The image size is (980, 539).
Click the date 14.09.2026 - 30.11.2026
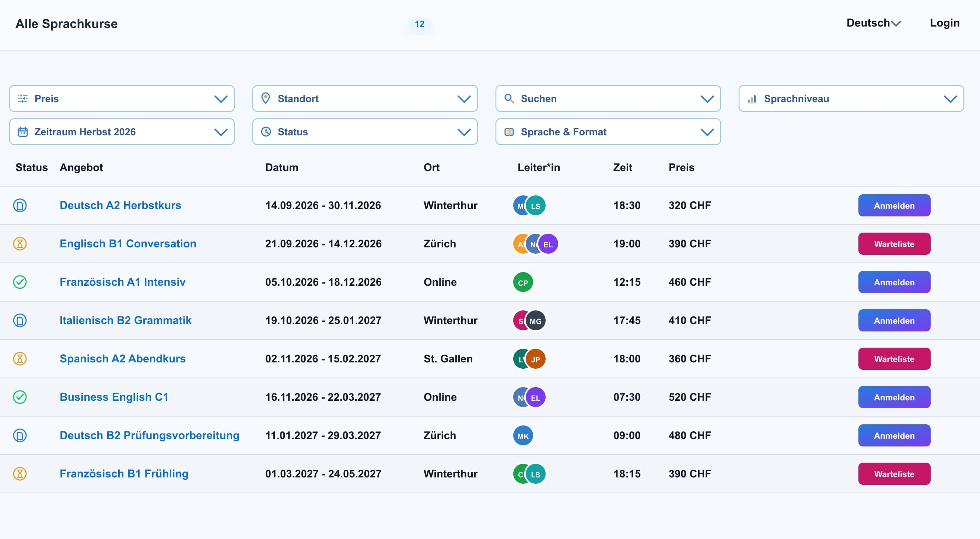[x=323, y=206]
